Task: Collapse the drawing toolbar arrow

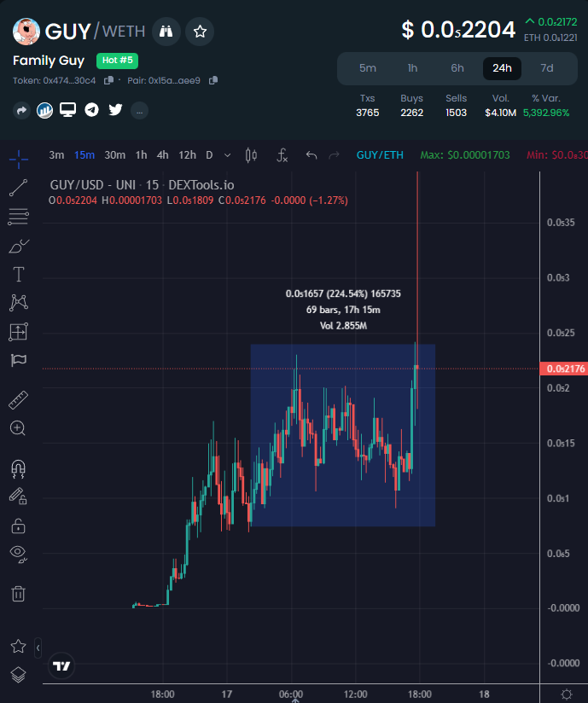Action: pos(38,648)
